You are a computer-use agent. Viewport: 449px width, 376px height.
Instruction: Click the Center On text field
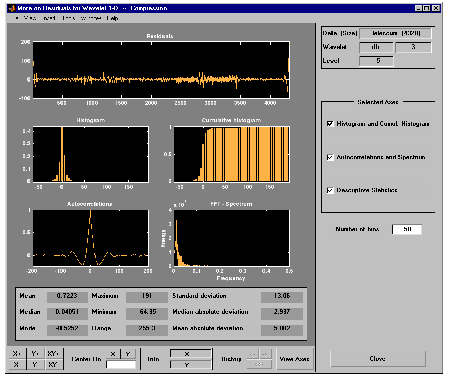[121, 365]
